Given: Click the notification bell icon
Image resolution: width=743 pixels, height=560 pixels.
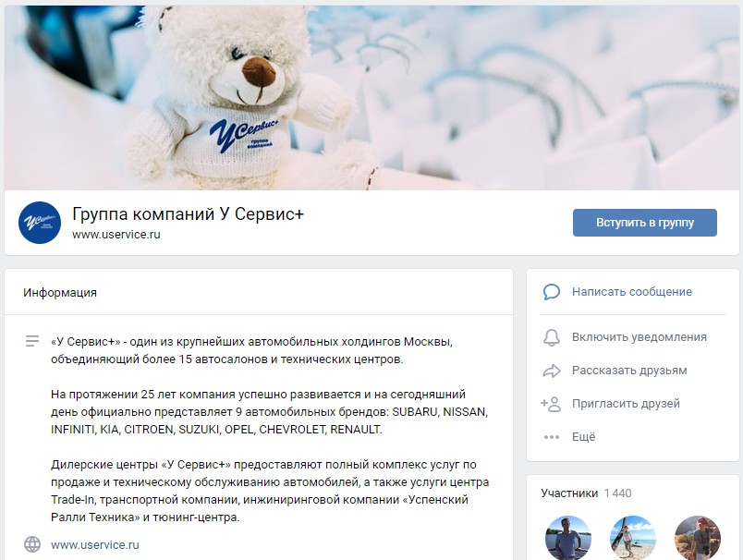Looking at the screenshot, I should pos(551,337).
